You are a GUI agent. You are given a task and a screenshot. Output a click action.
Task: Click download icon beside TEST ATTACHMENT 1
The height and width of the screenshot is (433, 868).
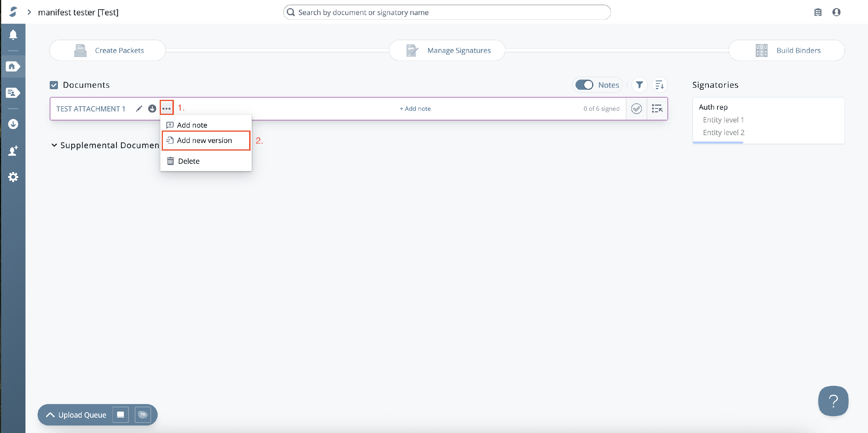tap(152, 109)
